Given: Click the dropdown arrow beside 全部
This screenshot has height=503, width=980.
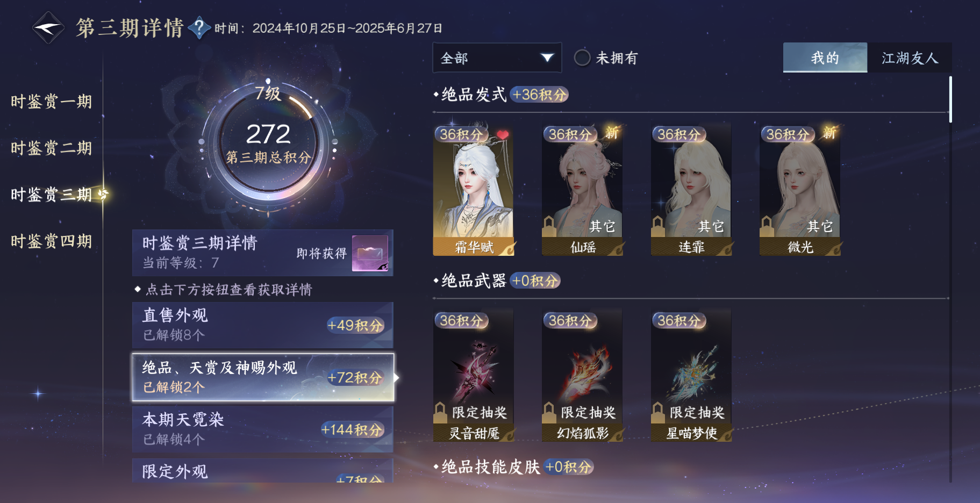Looking at the screenshot, I should [x=547, y=58].
